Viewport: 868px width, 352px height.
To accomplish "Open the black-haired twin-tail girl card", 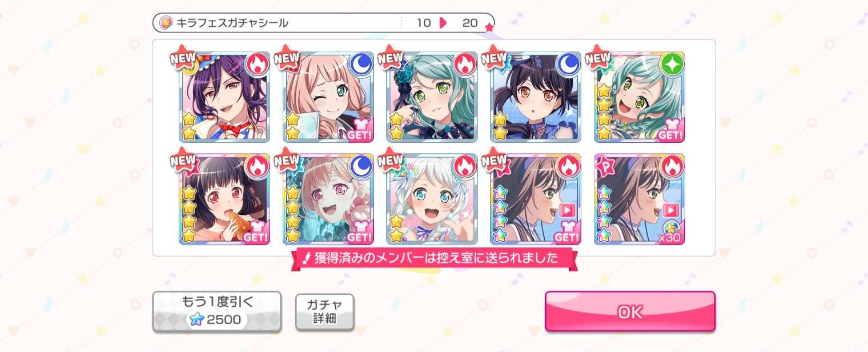I will tap(536, 97).
